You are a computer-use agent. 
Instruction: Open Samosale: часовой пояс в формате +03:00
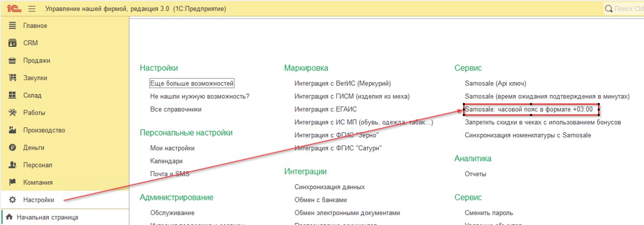[x=529, y=109]
